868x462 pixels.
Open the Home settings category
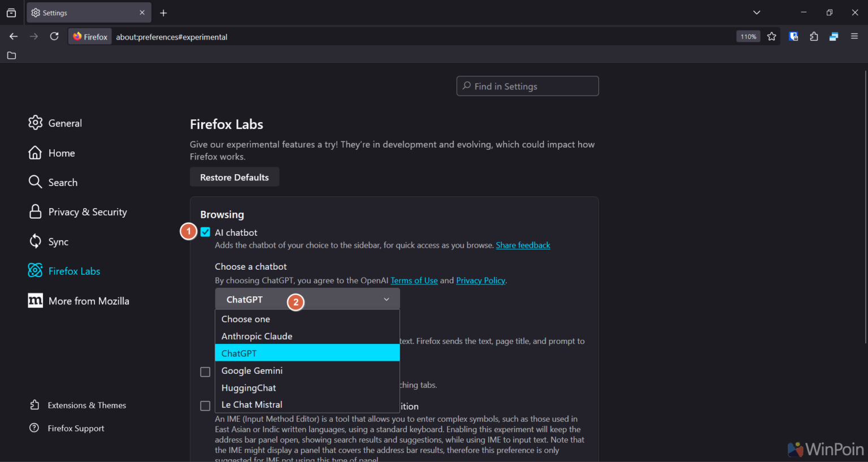tap(51, 153)
